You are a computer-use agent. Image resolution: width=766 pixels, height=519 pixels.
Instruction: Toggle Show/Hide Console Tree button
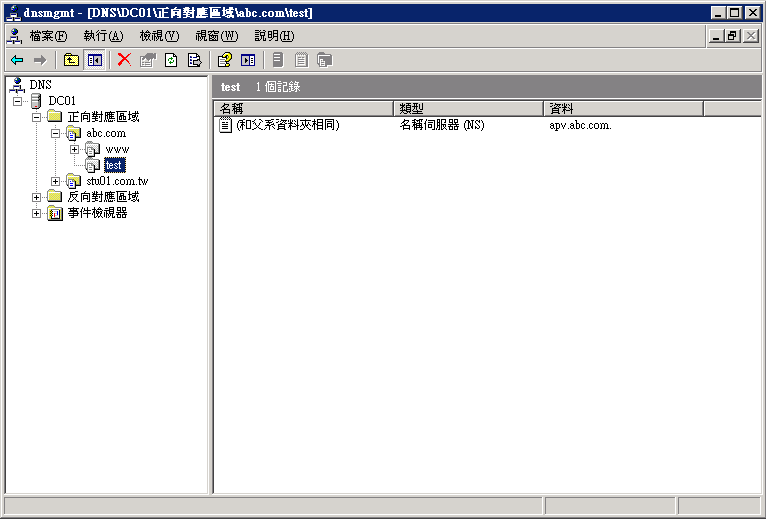click(x=94, y=60)
